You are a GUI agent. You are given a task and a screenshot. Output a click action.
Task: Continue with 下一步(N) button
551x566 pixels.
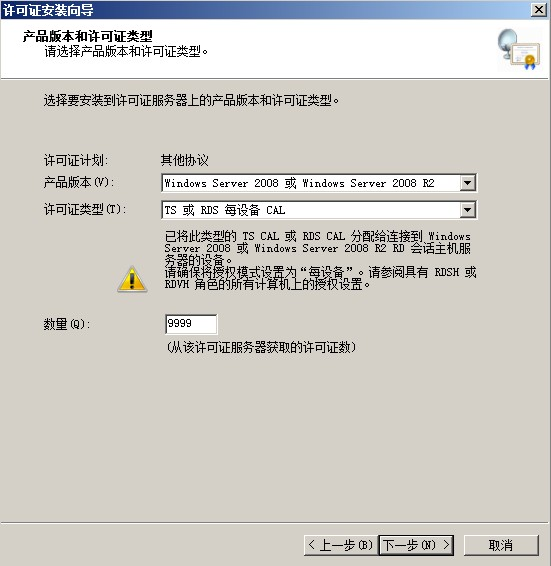click(416, 545)
